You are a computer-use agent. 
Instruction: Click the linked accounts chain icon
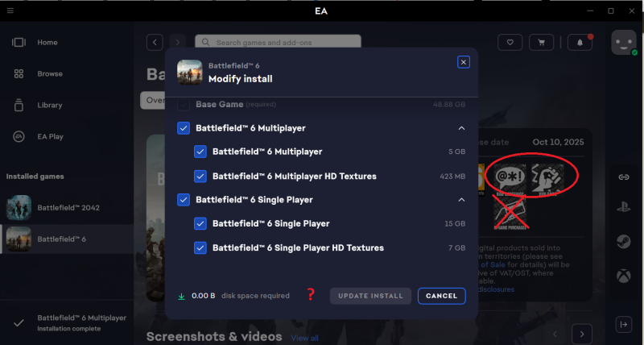tap(624, 177)
